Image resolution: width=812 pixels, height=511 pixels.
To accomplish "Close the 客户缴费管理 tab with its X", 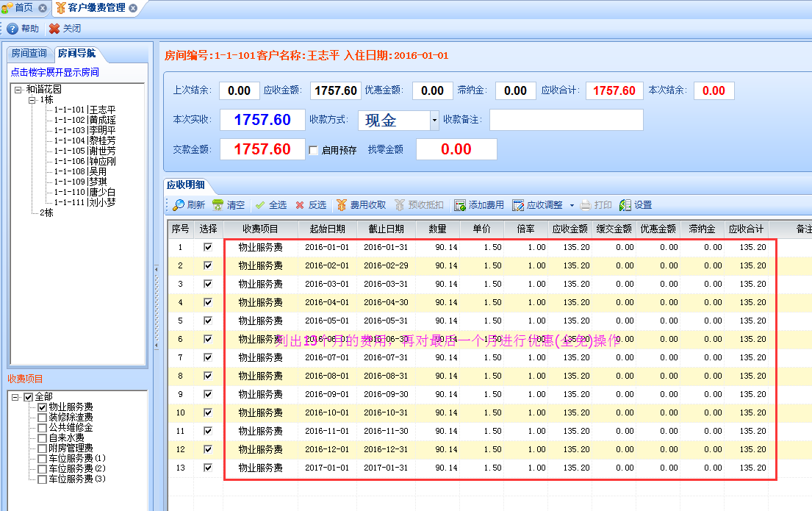I will (133, 8).
